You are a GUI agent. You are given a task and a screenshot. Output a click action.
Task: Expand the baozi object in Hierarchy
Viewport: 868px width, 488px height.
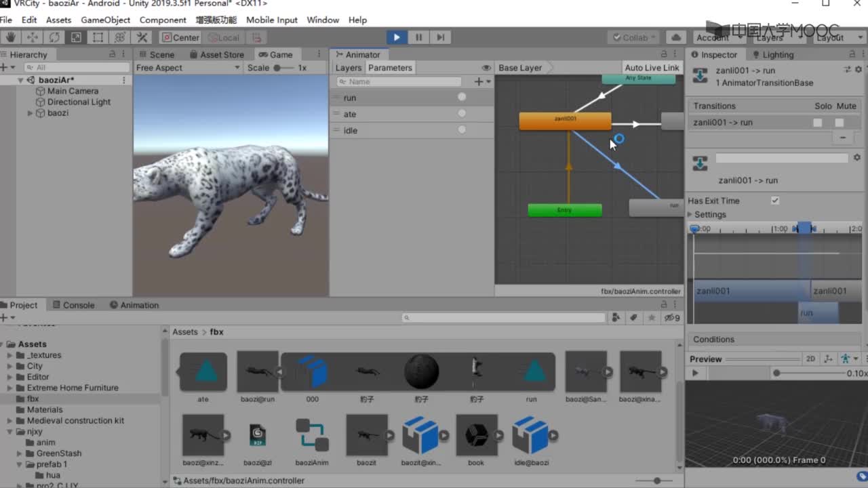[x=30, y=113]
